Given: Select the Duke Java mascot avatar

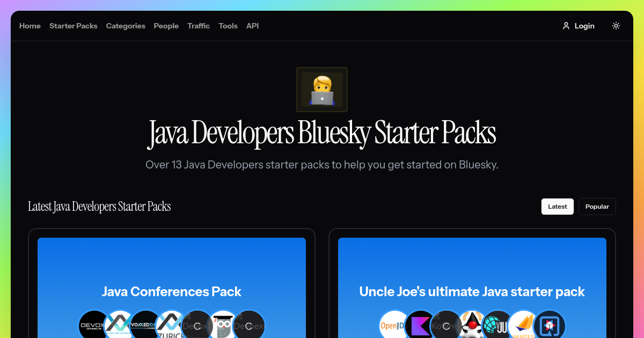Looking at the screenshot, I should pyautogui.click(x=472, y=325).
